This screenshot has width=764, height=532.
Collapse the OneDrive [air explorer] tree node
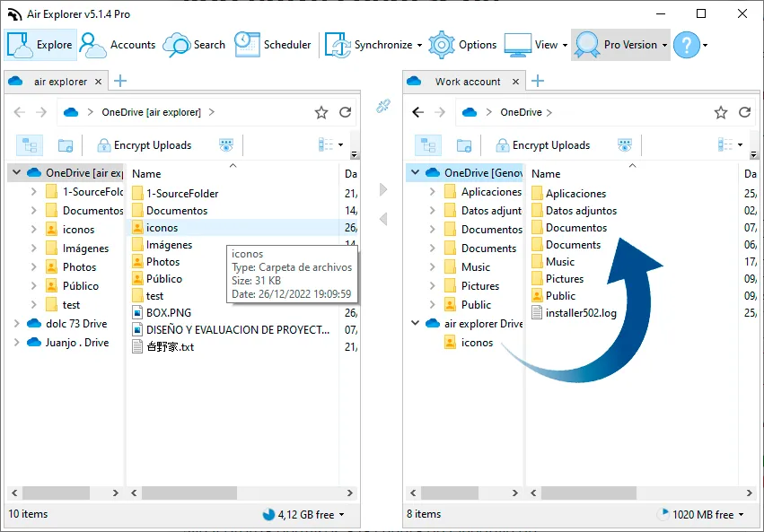click(x=16, y=172)
